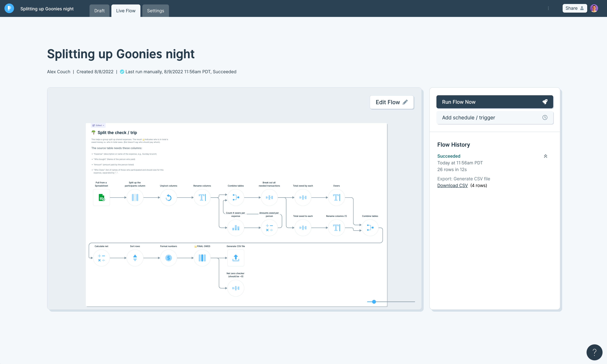Open the Format numbers dollar step
Viewport: 607px width, 364px height.
click(169, 258)
